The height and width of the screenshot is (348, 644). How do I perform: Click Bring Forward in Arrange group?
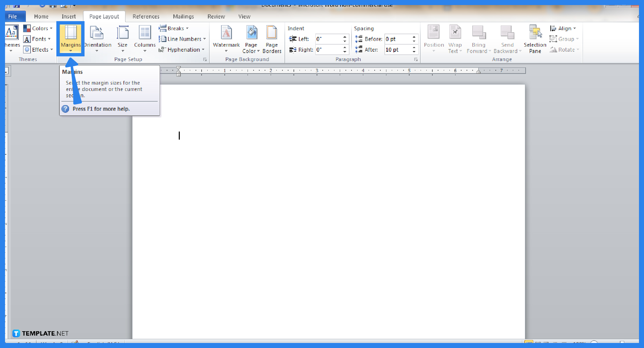coord(479,39)
